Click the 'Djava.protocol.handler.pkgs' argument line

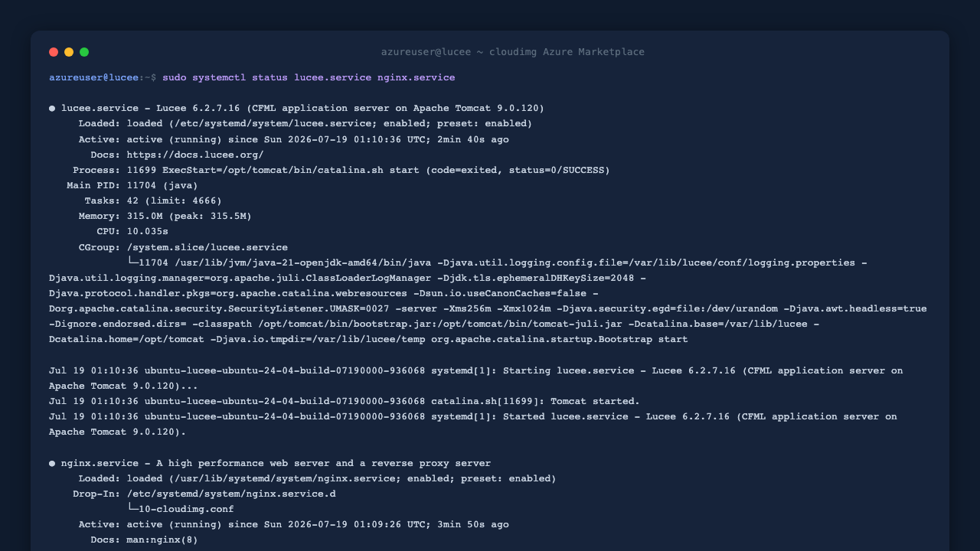point(324,293)
